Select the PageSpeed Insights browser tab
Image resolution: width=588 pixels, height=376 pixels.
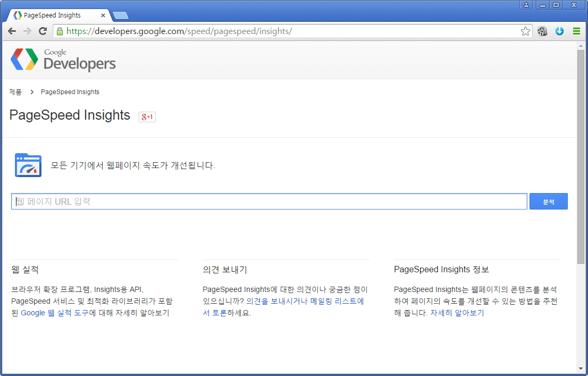pyautogui.click(x=52, y=15)
